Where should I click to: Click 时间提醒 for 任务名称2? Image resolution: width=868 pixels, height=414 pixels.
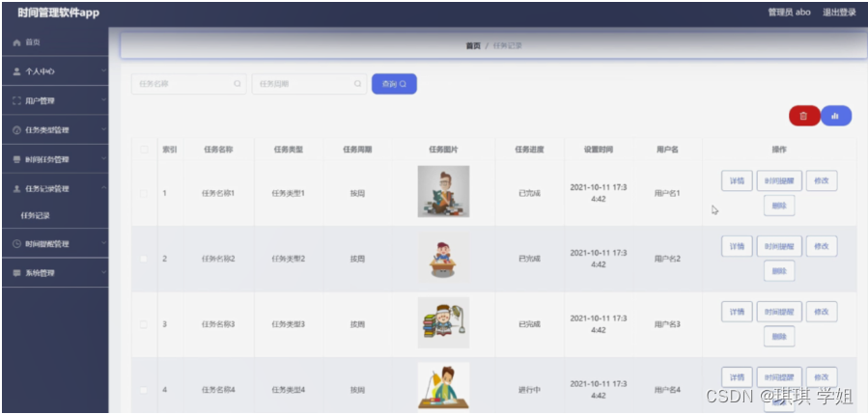(779, 246)
